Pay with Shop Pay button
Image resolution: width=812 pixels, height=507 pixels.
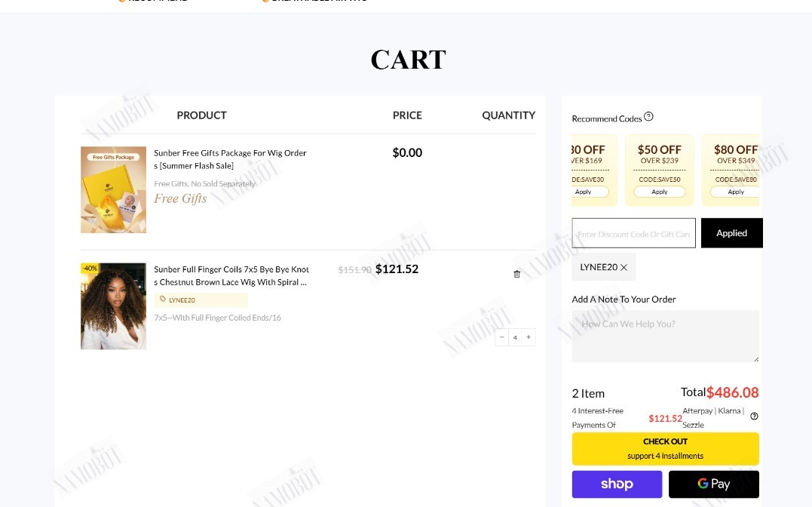[x=617, y=484]
